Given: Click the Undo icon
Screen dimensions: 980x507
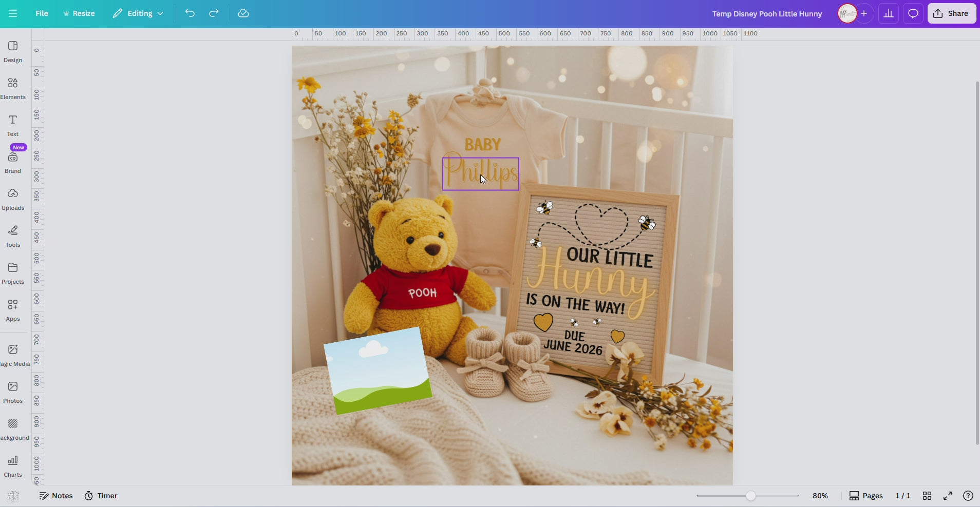Looking at the screenshot, I should pyautogui.click(x=190, y=13).
